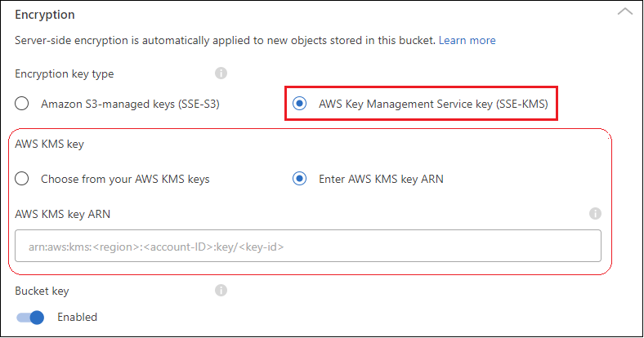Image resolution: width=644 pixels, height=338 pixels.
Task: Disable the Bucket key toggle switch
Action: 30,317
